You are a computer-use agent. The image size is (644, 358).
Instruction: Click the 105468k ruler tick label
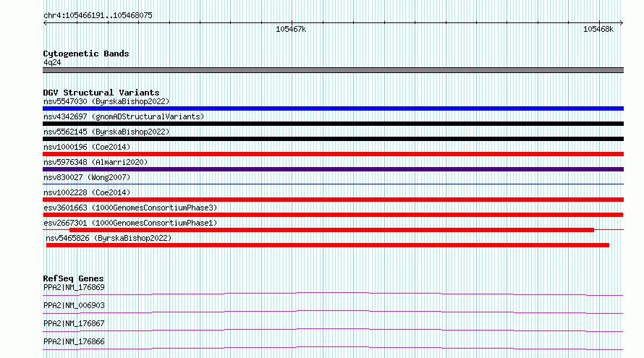598,29
